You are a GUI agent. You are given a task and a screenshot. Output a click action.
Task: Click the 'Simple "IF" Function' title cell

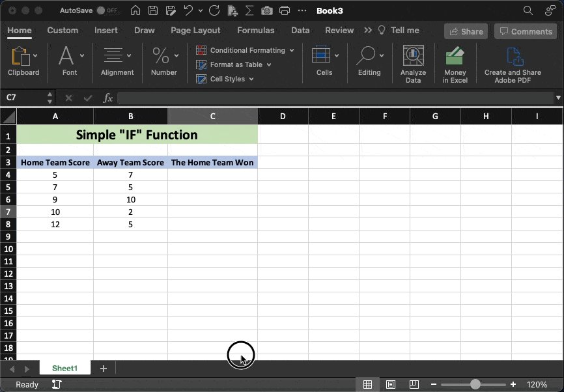pos(137,135)
